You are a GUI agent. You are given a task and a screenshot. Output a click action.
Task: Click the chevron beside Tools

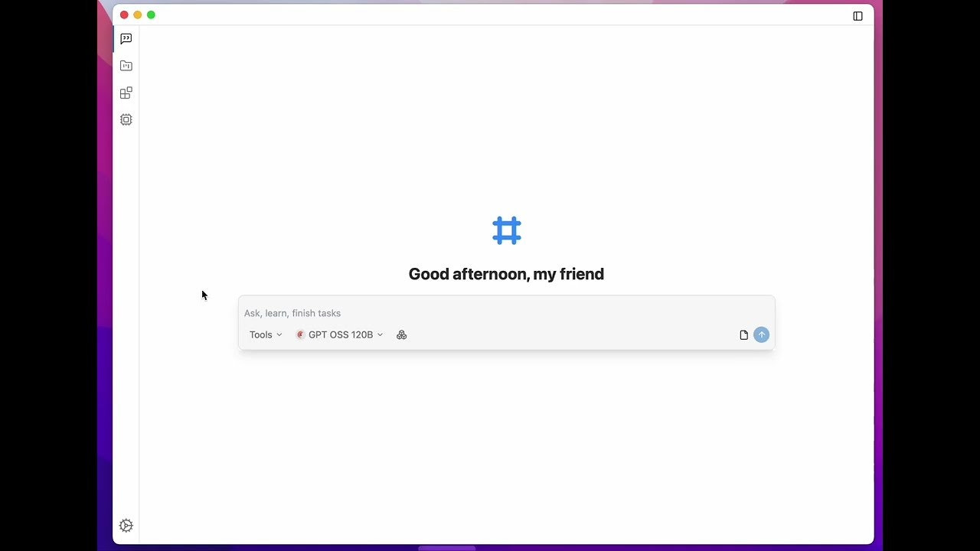pyautogui.click(x=279, y=334)
